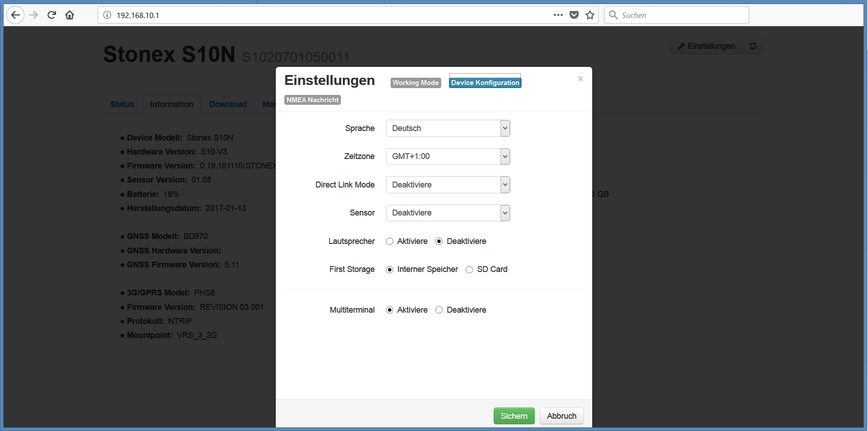The height and width of the screenshot is (431, 868).
Task: Reload the current page
Action: [x=52, y=15]
